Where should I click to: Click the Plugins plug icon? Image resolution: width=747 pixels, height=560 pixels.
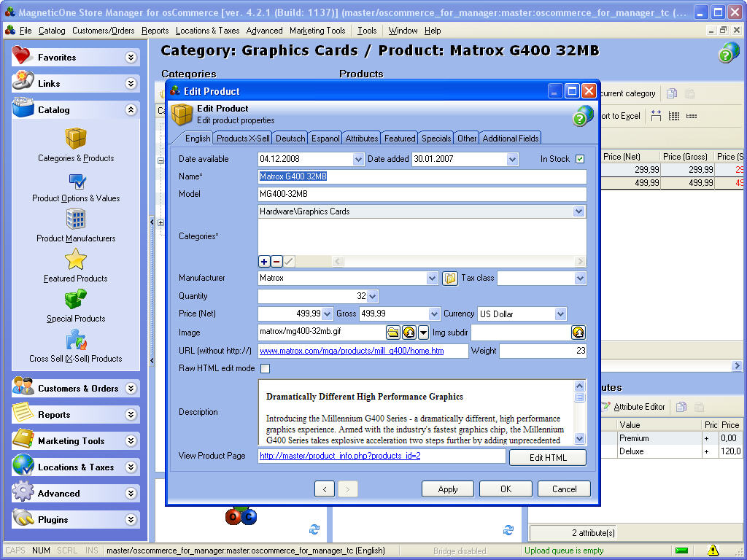23,518
